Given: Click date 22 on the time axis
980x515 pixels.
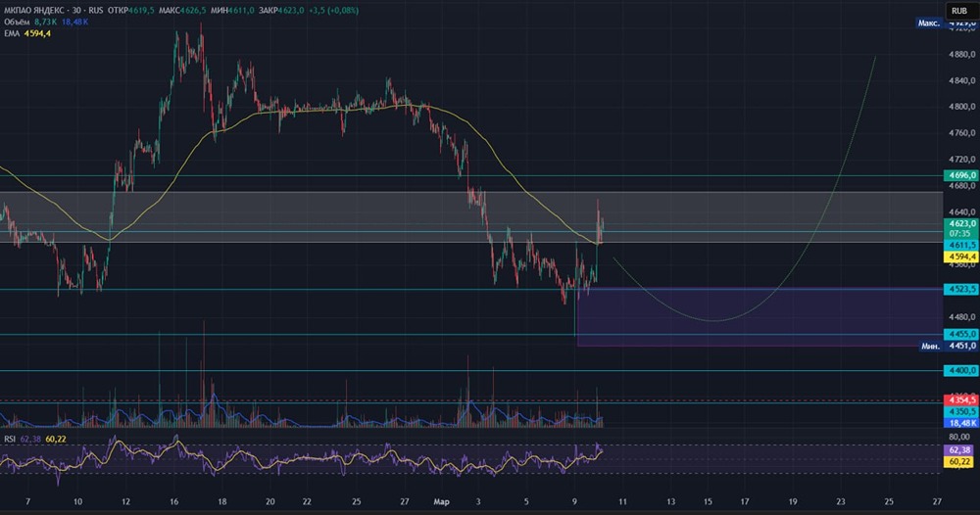Looking at the screenshot, I should (x=307, y=502).
